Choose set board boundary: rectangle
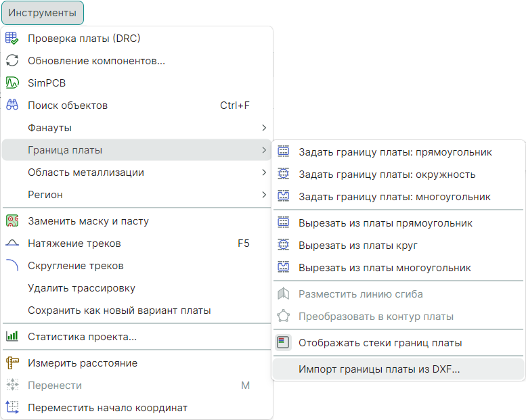 [395, 152]
